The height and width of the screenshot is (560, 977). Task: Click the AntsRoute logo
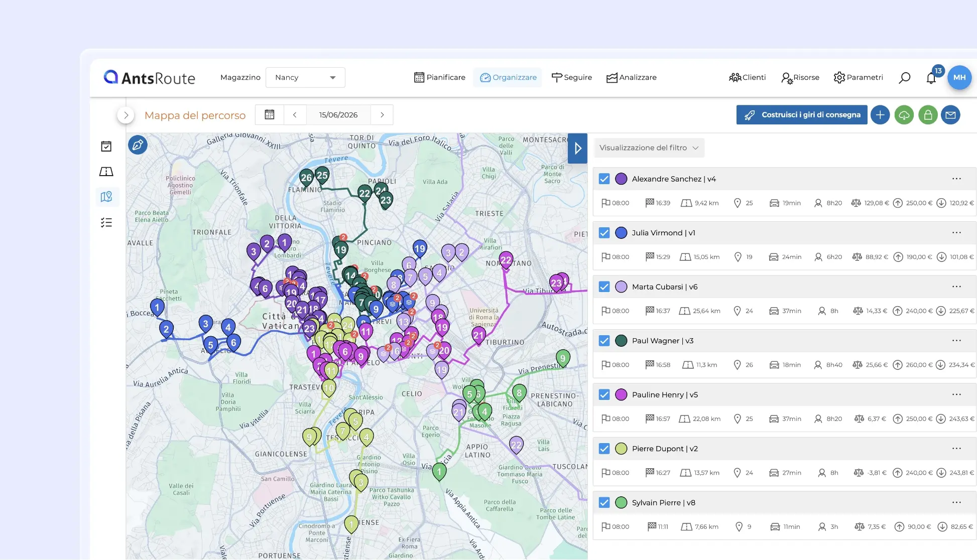pyautogui.click(x=149, y=78)
